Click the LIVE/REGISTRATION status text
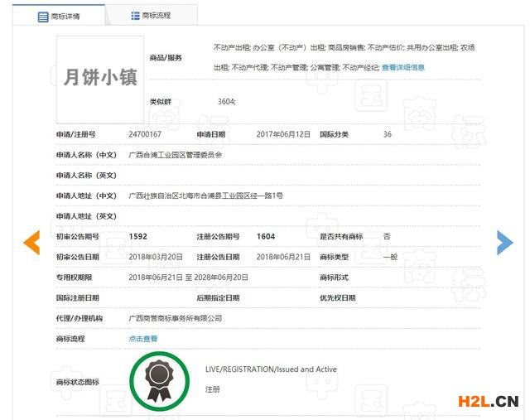 tap(271, 369)
